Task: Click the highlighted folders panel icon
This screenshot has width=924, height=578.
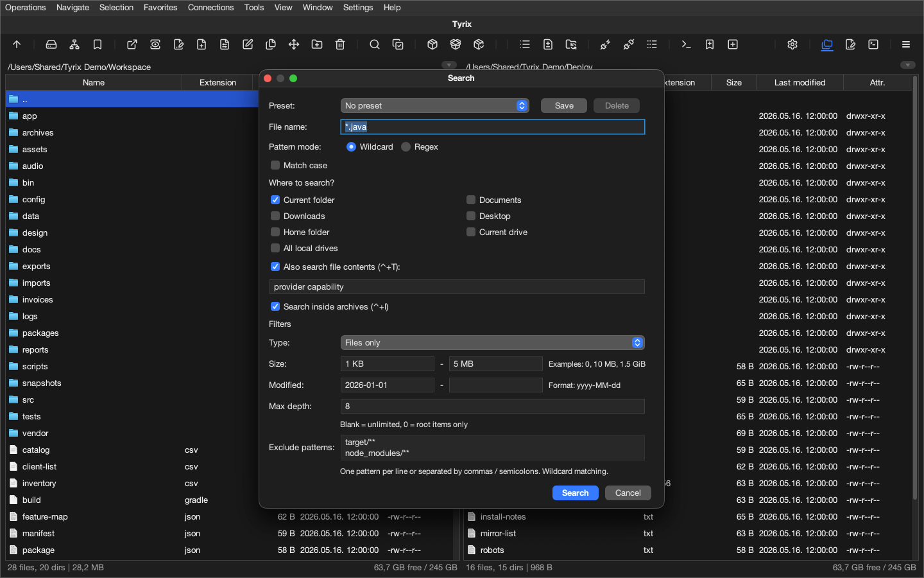Action: click(827, 44)
